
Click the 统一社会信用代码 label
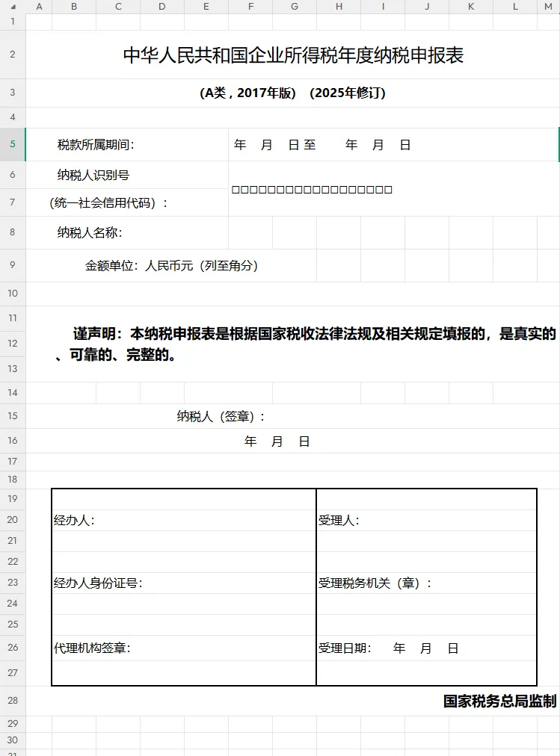(x=108, y=203)
